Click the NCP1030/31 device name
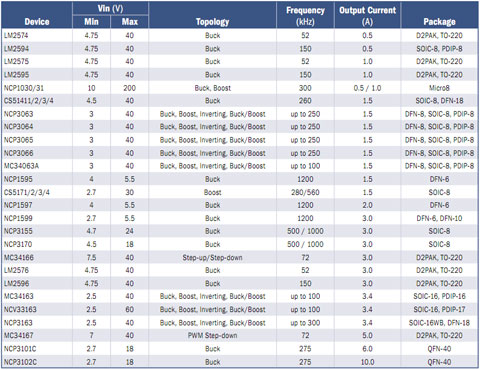The height and width of the screenshot is (370, 480). 24,88
